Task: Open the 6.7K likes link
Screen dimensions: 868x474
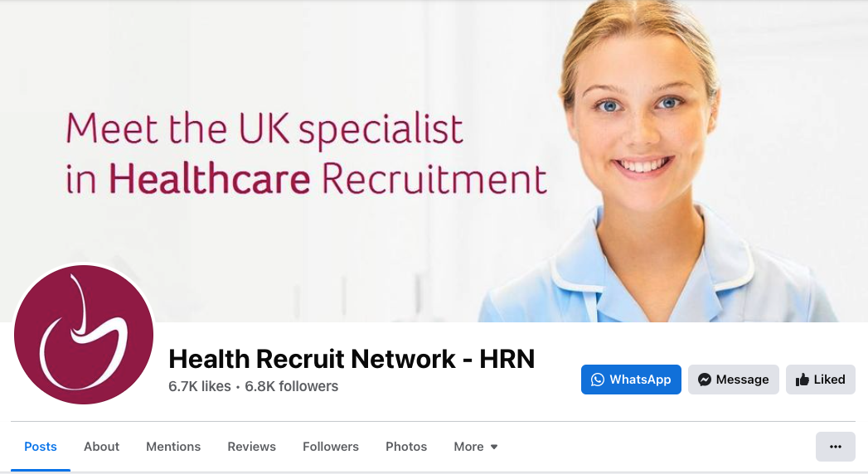Action: pyautogui.click(x=199, y=386)
